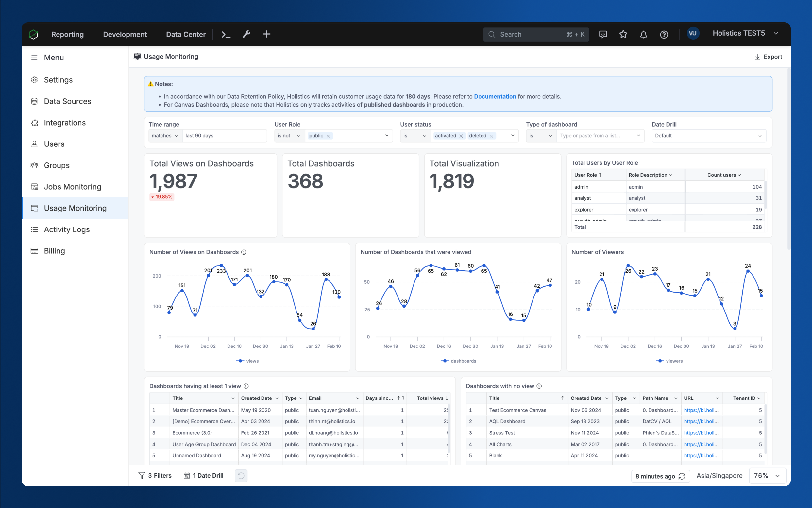Open the terminal console icon
Image resolution: width=812 pixels, height=508 pixels.
pos(226,34)
